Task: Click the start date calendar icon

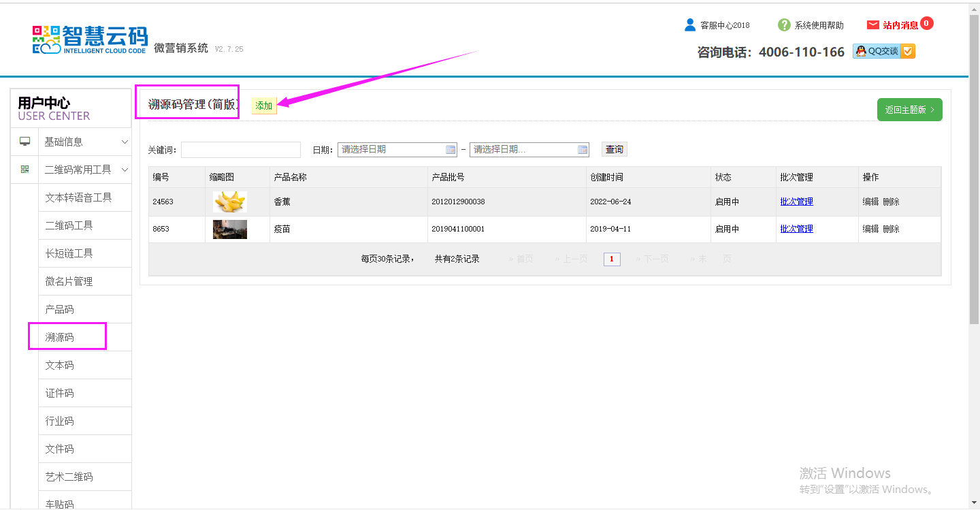Action: point(451,150)
